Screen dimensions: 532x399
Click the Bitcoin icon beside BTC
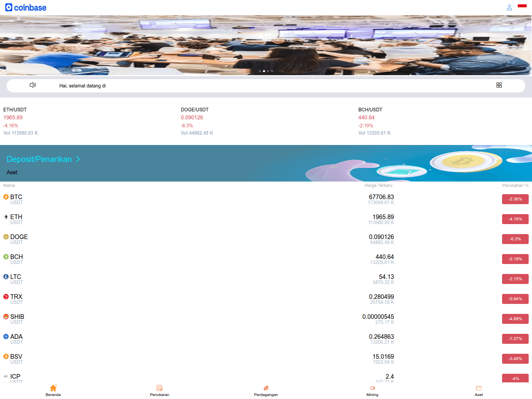tap(6, 197)
